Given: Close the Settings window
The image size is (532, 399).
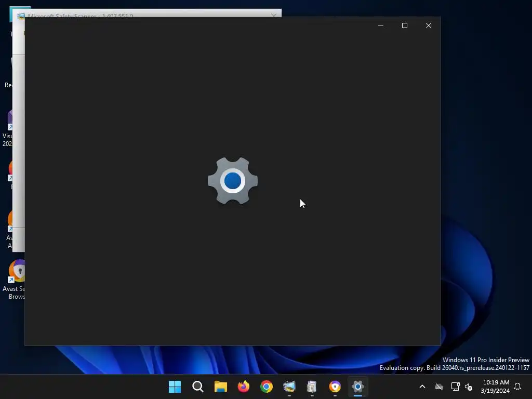Looking at the screenshot, I should click(x=429, y=25).
